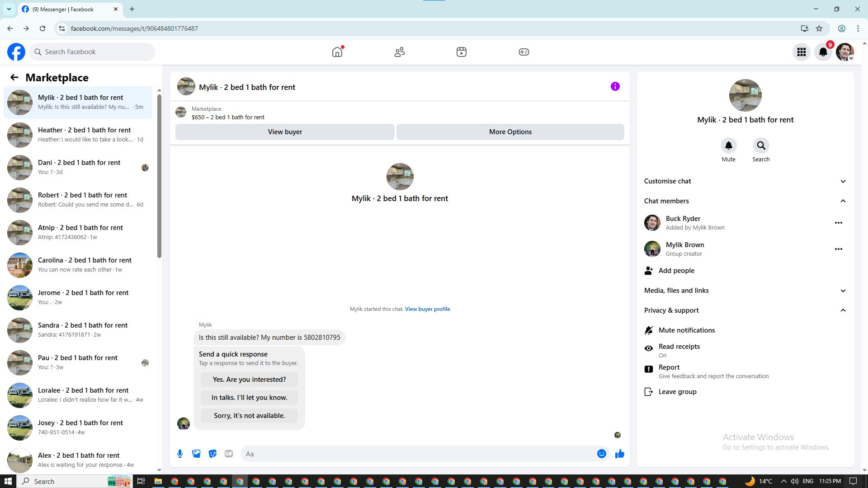Open the View buyer profile link
The width and height of the screenshot is (868, 488).
point(427,309)
